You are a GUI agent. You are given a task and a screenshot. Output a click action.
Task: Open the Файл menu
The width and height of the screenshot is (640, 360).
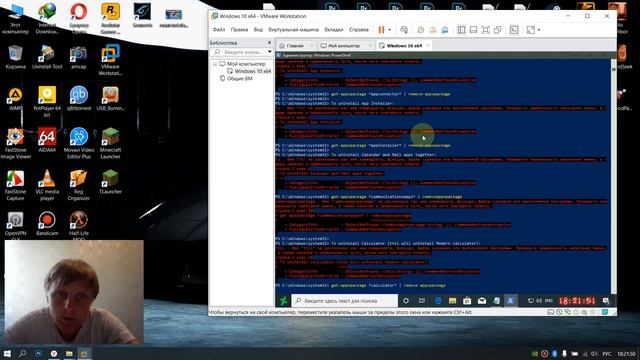219,30
